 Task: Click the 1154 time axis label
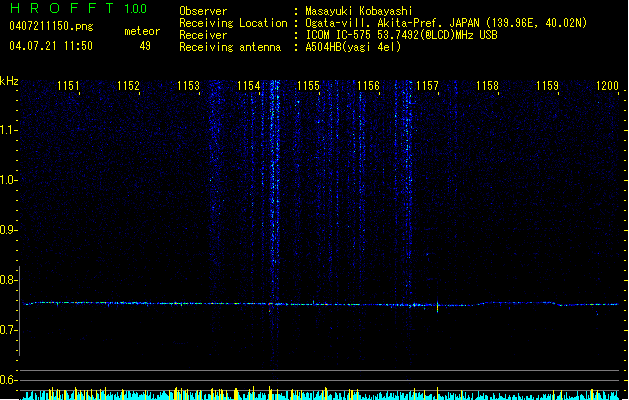tap(249, 86)
